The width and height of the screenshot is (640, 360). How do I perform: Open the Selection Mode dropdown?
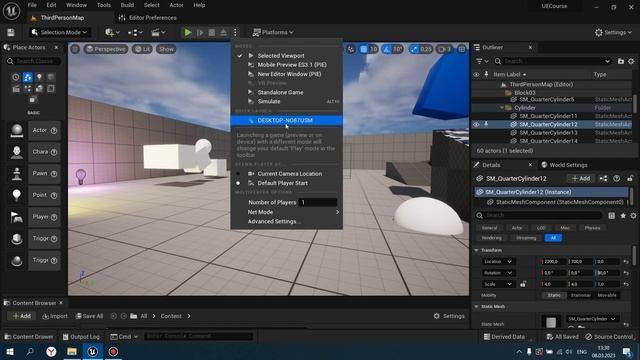[60, 32]
